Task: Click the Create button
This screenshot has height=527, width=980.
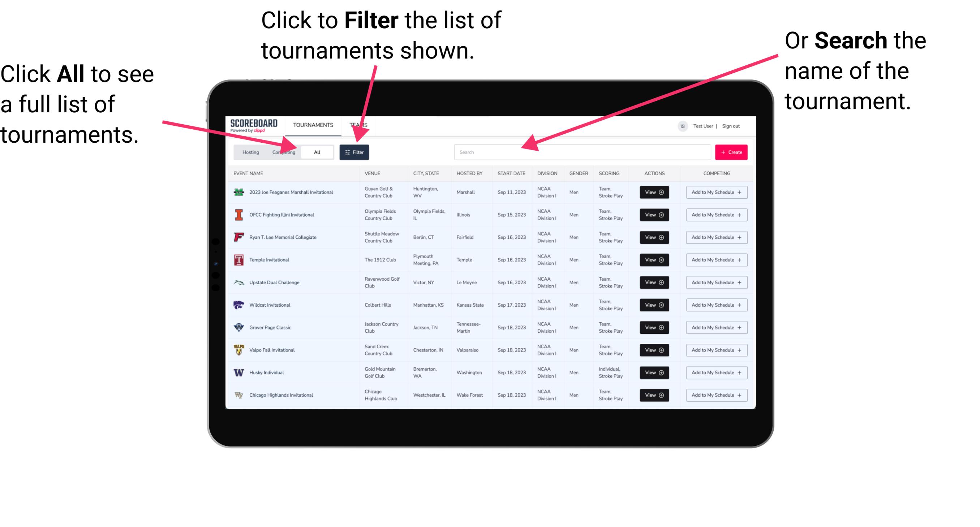Action: coord(731,152)
